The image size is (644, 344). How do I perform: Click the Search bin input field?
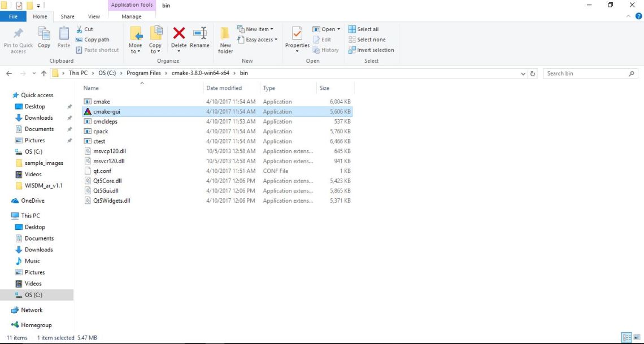pos(585,73)
